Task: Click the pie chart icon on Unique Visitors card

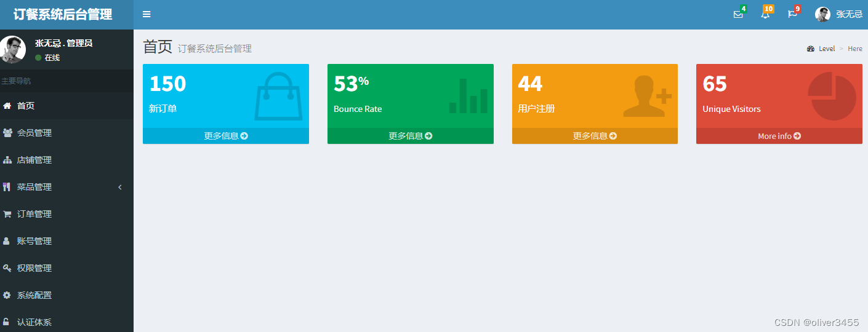Action: (x=832, y=96)
